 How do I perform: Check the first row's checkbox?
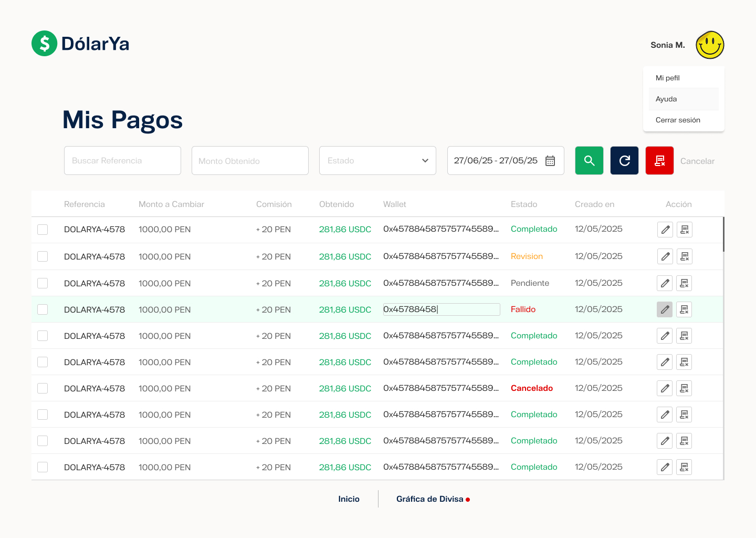tap(43, 230)
